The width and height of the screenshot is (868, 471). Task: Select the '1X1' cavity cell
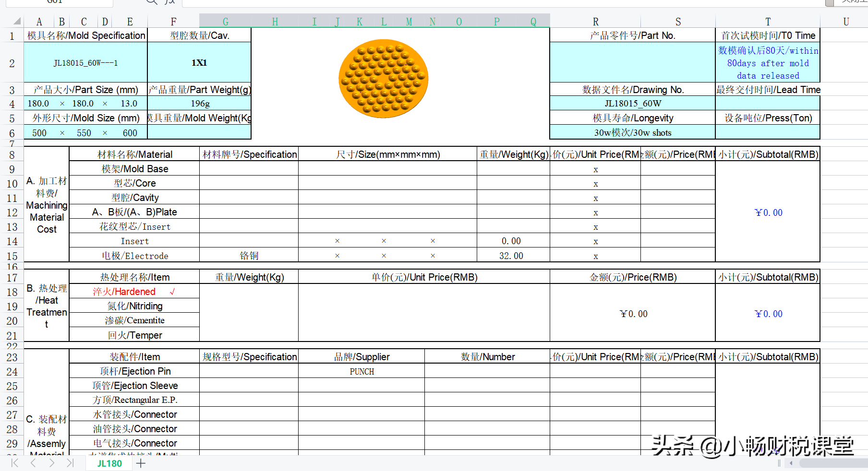199,63
